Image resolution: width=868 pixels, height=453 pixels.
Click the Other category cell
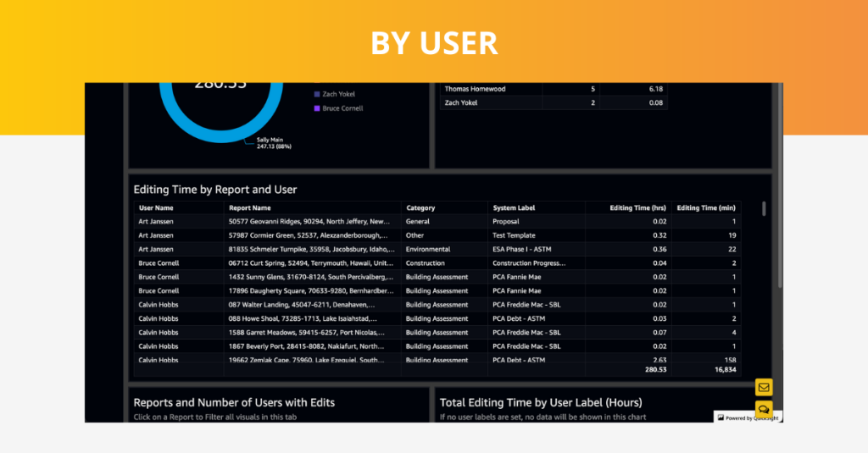click(x=415, y=235)
